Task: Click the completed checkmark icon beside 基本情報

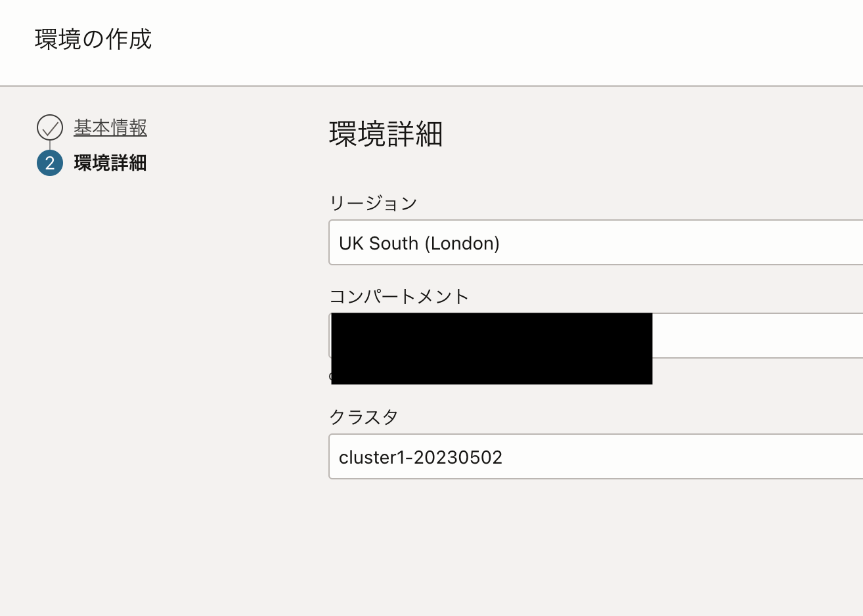Action: (50, 128)
